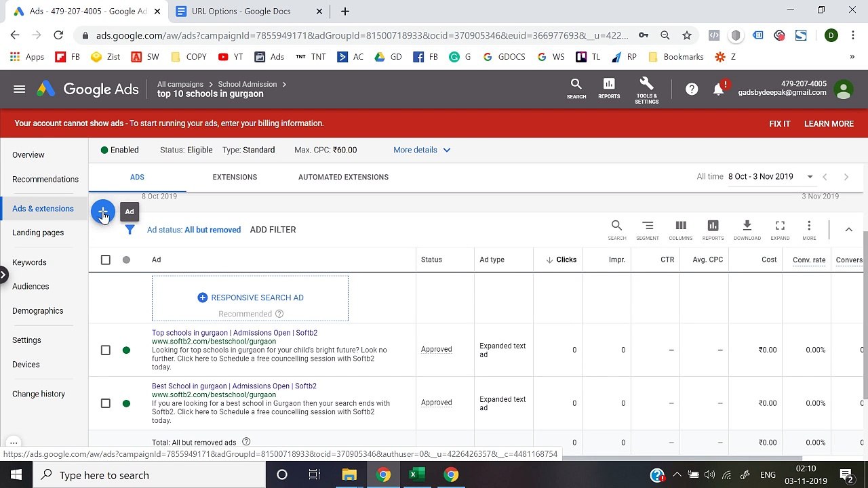Open Windows Task View

pyautogui.click(x=314, y=475)
